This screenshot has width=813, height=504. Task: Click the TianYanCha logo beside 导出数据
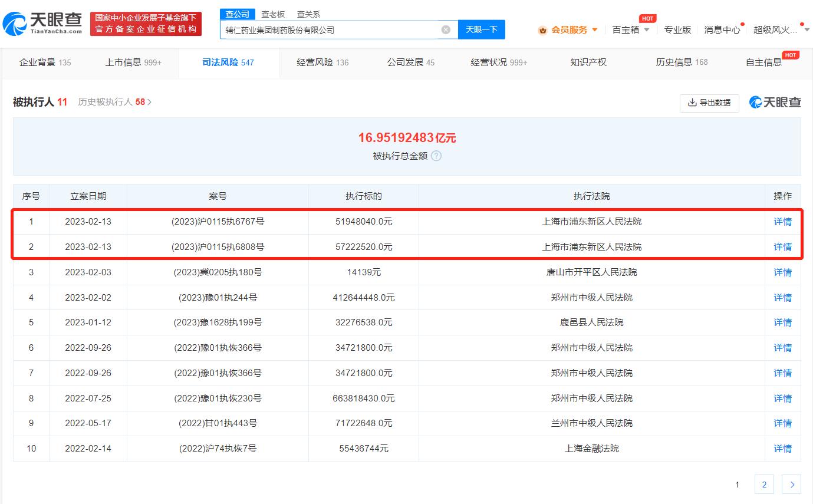click(x=775, y=102)
